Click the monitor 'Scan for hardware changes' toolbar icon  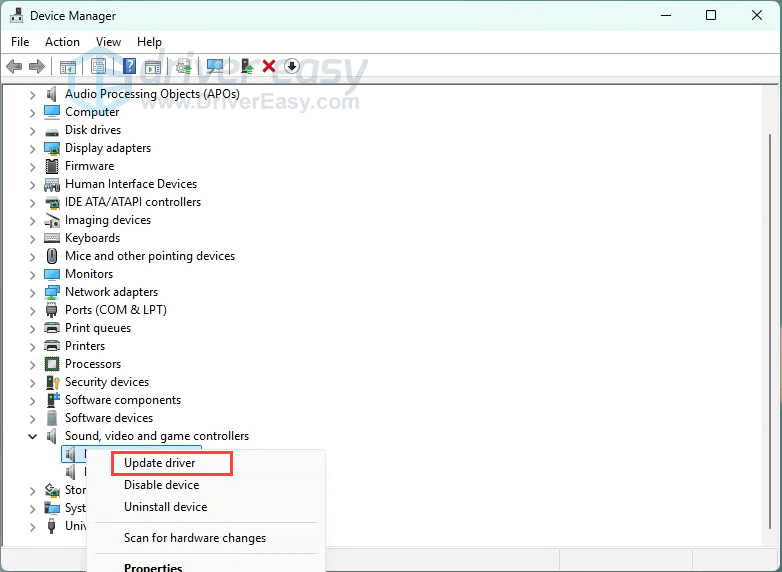point(214,66)
